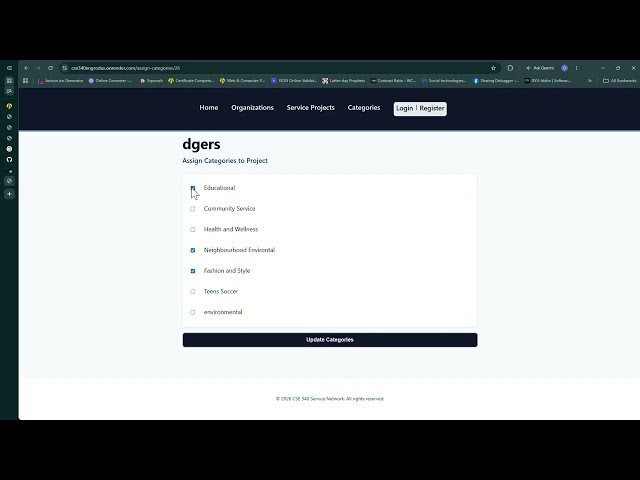The width and height of the screenshot is (640, 480).
Task: Uncheck the Fashion and Style checkbox
Action: click(x=193, y=271)
